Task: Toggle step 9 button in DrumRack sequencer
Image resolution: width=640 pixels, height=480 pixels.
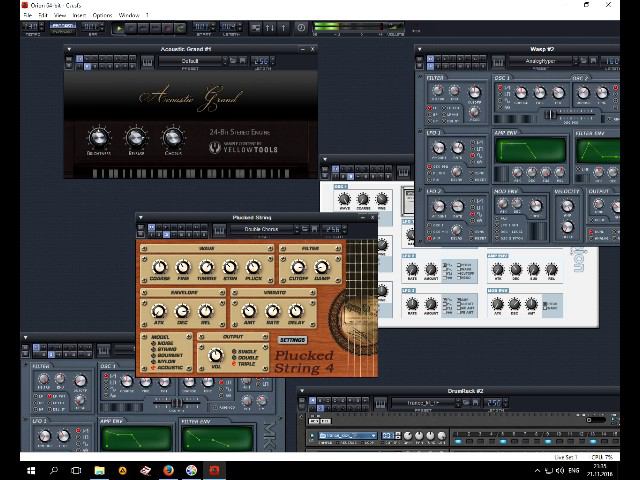Action: [x=548, y=441]
